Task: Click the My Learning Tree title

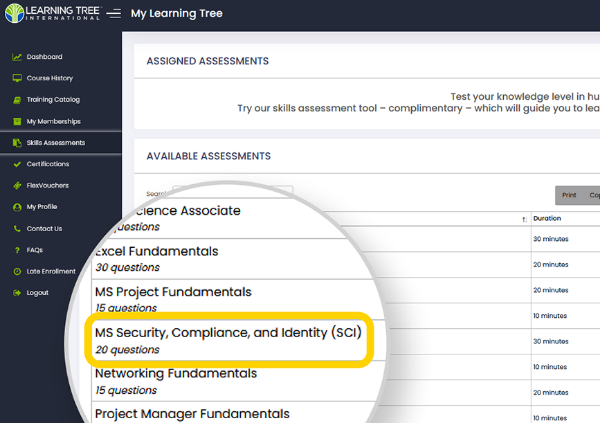Action: [x=176, y=13]
